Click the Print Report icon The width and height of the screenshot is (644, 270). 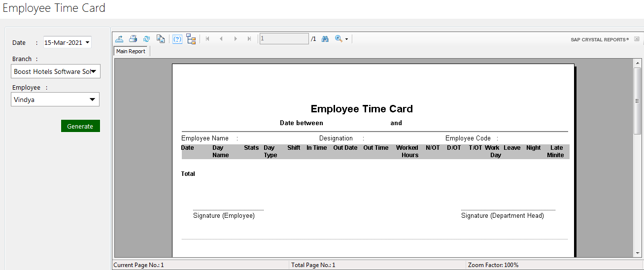click(x=133, y=39)
